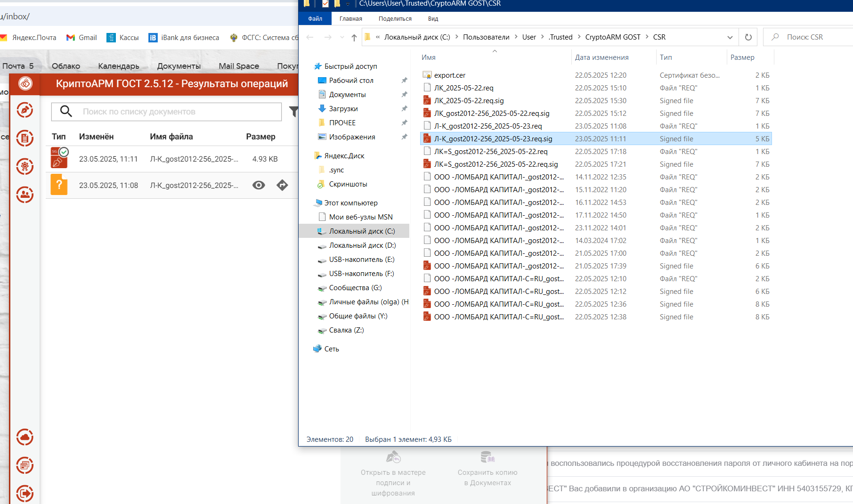Open the documents sidebar icon in CryptoARM
The image size is (853, 504).
(25, 138)
